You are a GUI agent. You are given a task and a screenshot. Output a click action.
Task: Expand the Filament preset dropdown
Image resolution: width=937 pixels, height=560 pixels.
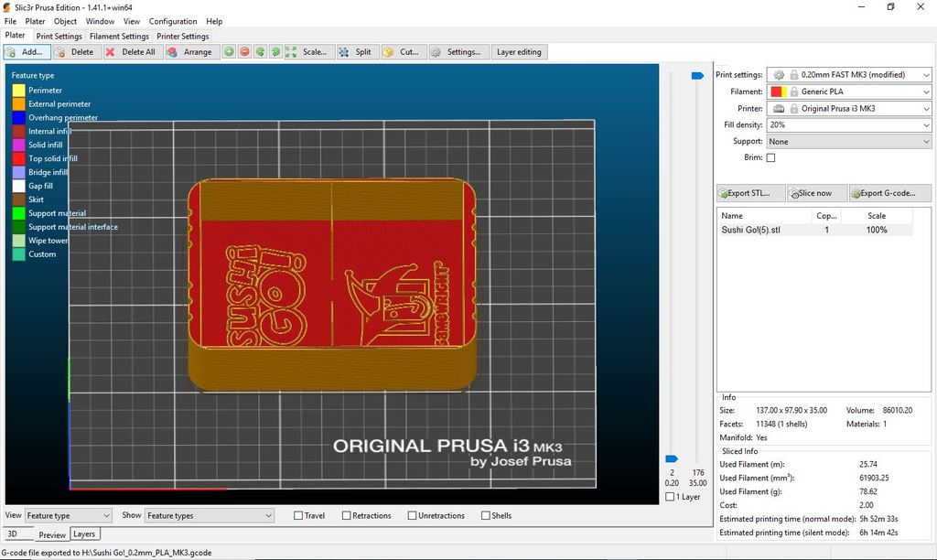[x=849, y=92]
